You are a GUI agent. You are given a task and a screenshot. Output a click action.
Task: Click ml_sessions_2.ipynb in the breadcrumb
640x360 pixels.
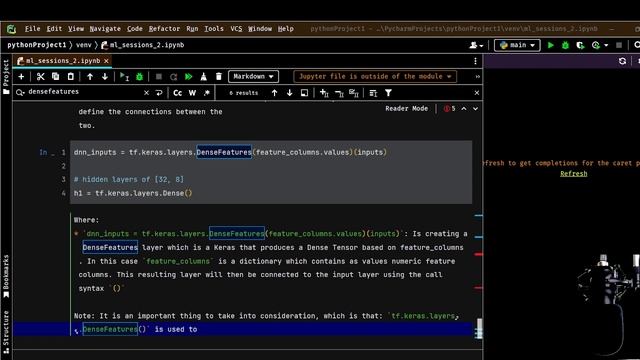pyautogui.click(x=143, y=45)
